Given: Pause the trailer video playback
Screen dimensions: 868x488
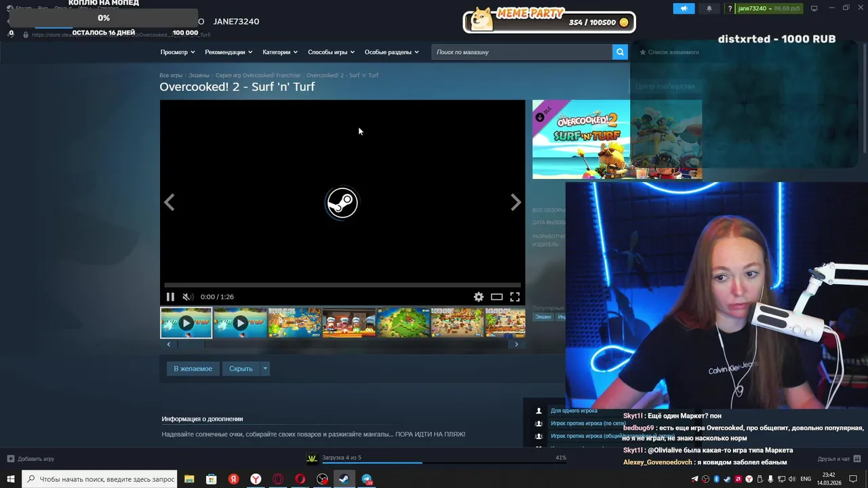Looking at the screenshot, I should (x=170, y=297).
